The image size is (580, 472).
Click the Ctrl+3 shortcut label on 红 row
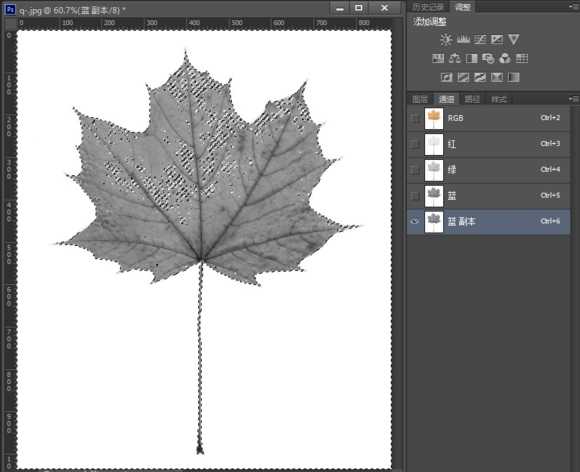(550, 144)
